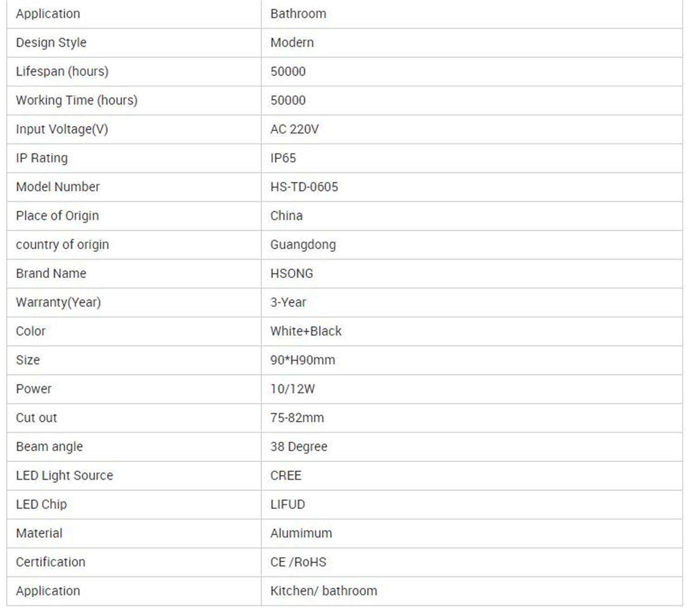
Task: Click the Alumimum material value
Action: coord(301,533)
